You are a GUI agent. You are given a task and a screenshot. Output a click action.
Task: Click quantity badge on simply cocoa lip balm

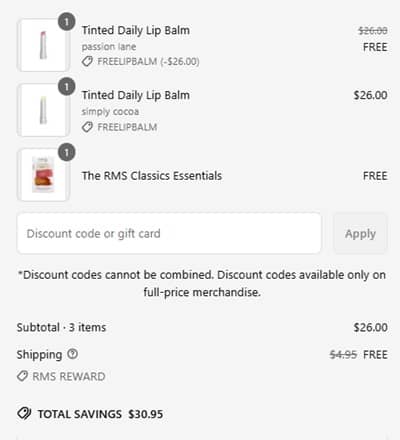67,87
